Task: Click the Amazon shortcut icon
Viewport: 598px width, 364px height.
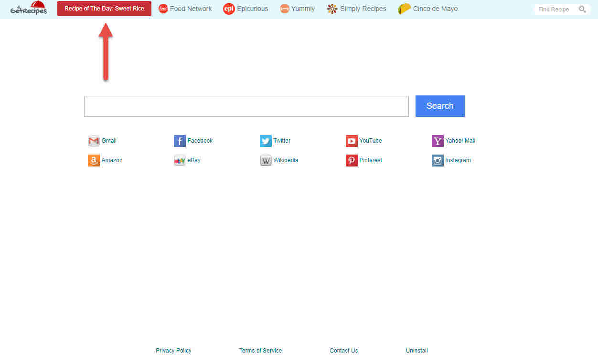Action: pyautogui.click(x=94, y=160)
